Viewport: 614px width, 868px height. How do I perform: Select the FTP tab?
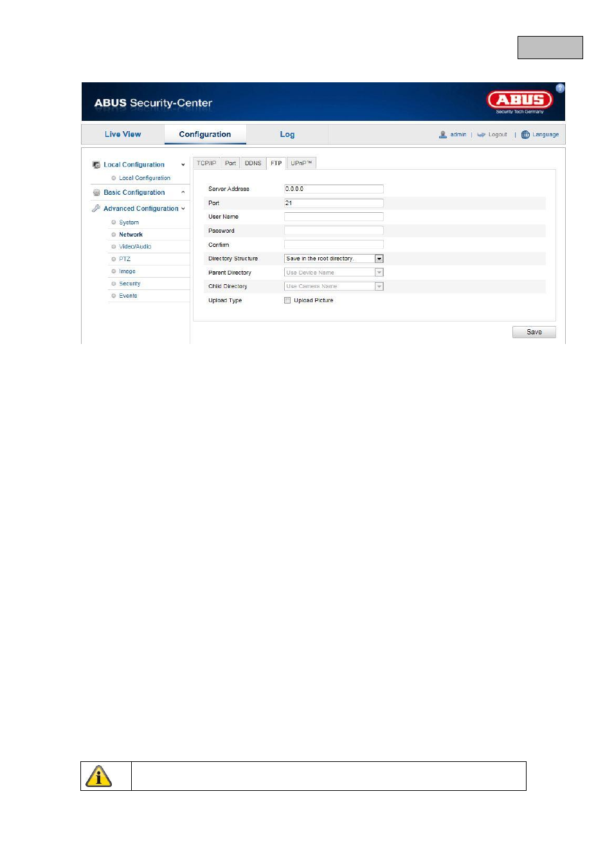(x=276, y=163)
